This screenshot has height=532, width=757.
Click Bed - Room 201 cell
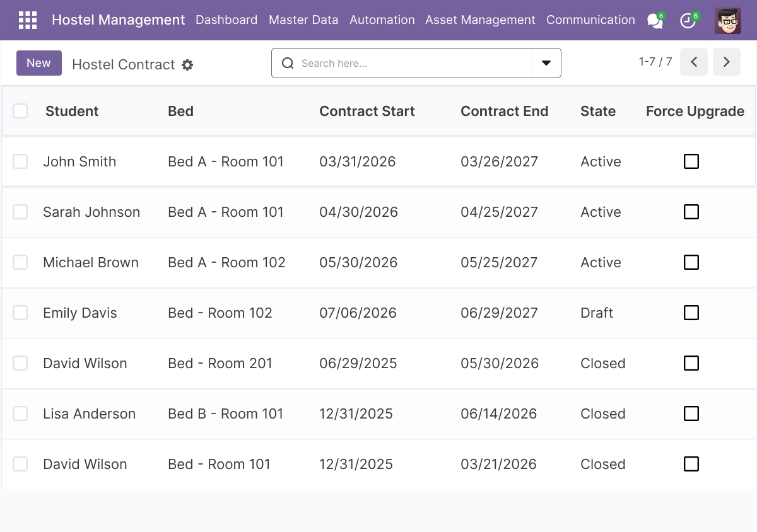[220, 363]
